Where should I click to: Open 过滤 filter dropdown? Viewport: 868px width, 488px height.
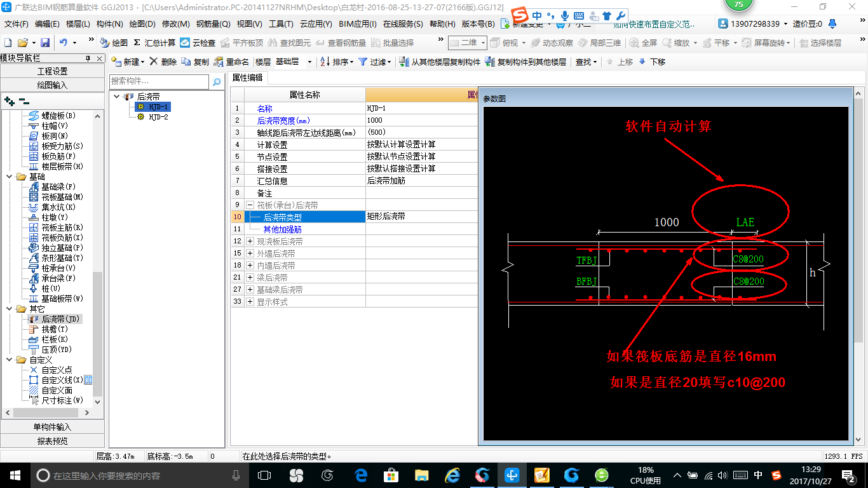click(375, 62)
